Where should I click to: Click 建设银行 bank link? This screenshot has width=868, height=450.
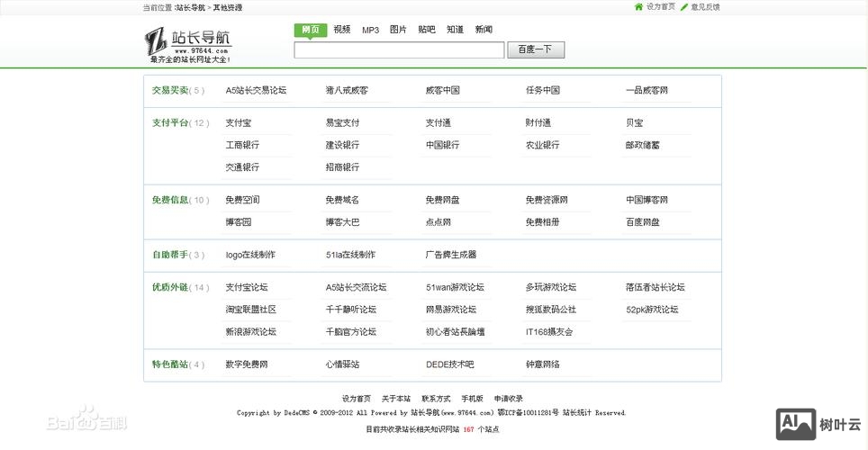[342, 145]
